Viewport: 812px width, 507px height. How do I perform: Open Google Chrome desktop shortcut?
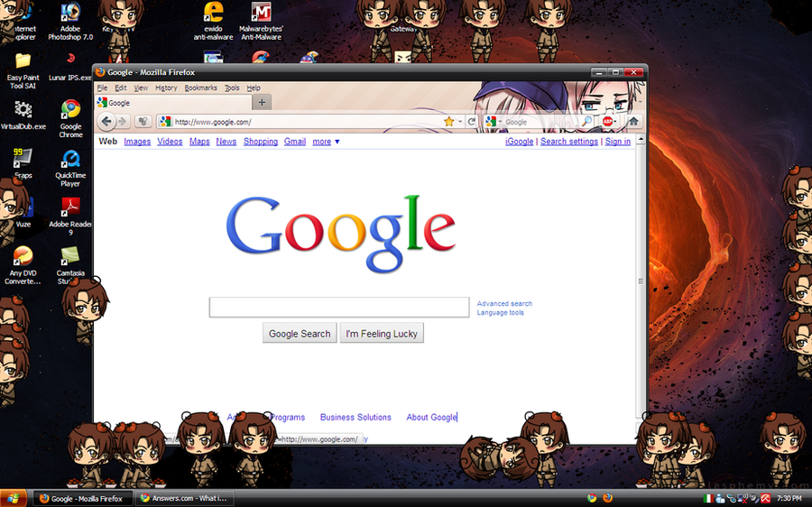[x=70, y=118]
